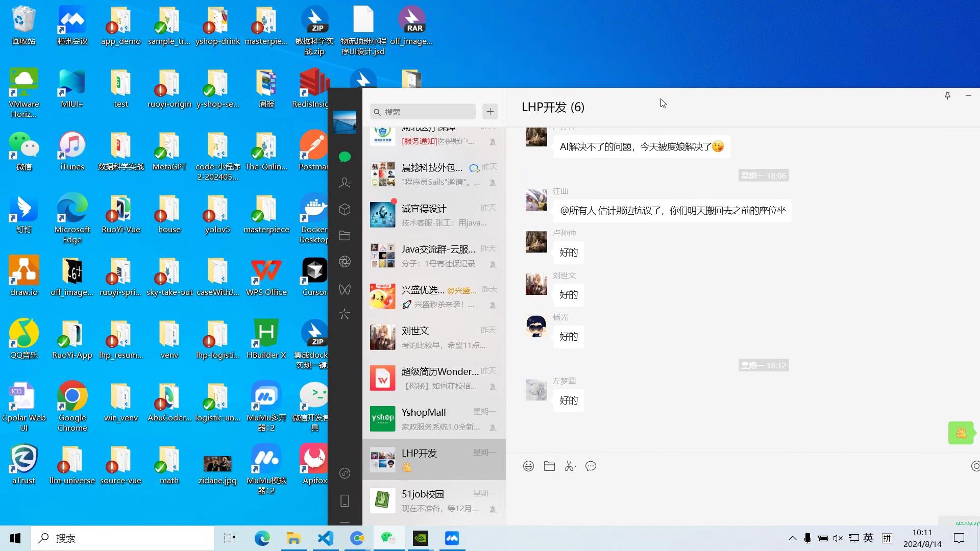Screen dimensions: 980x551
Task: Open the notification center icon
Action: 959,538
